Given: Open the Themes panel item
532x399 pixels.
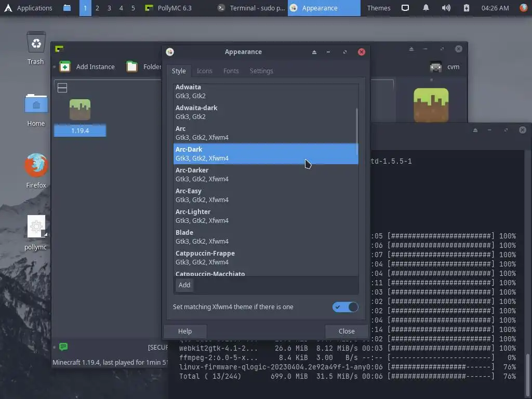Looking at the screenshot, I should [x=379, y=8].
